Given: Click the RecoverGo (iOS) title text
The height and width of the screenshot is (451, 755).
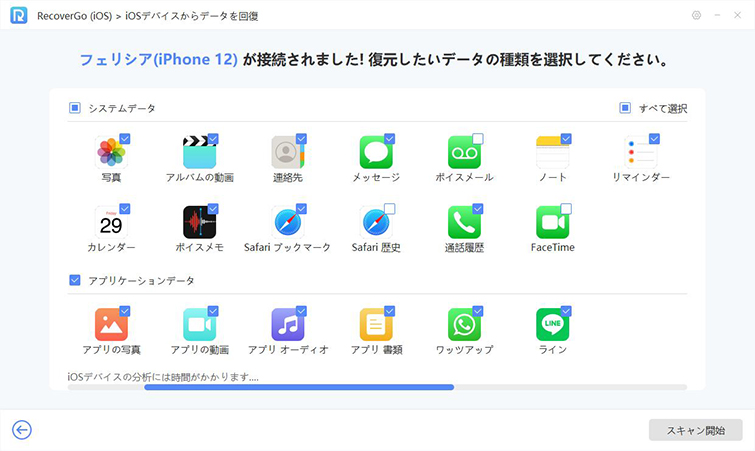Looking at the screenshot, I should tap(75, 16).
